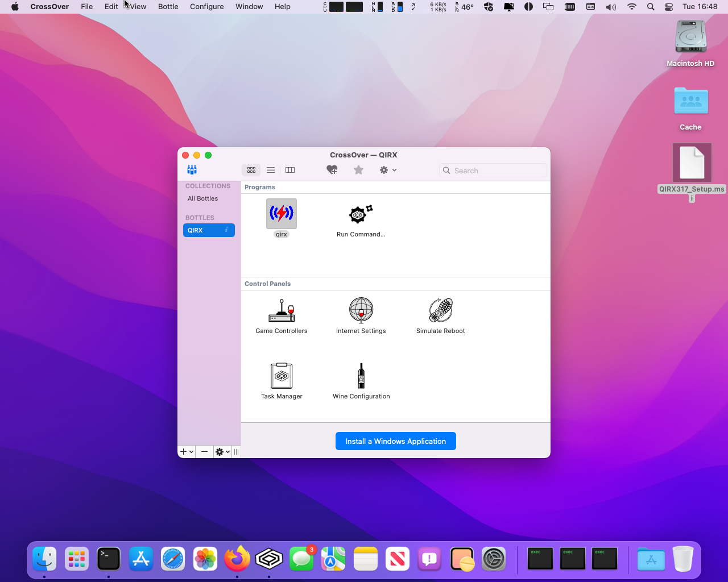Open toolbar gear actions dropdown

pyautogui.click(x=388, y=170)
